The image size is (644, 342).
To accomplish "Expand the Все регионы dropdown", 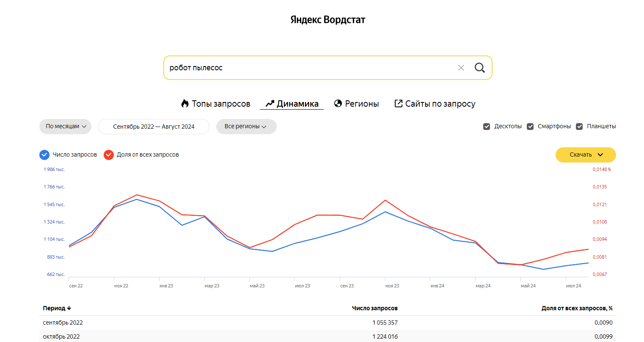I will 246,127.
